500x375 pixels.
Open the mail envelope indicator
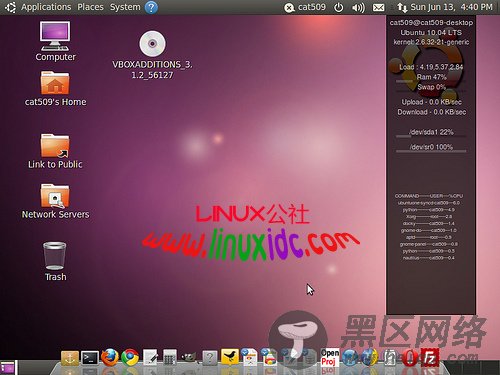(378, 7)
